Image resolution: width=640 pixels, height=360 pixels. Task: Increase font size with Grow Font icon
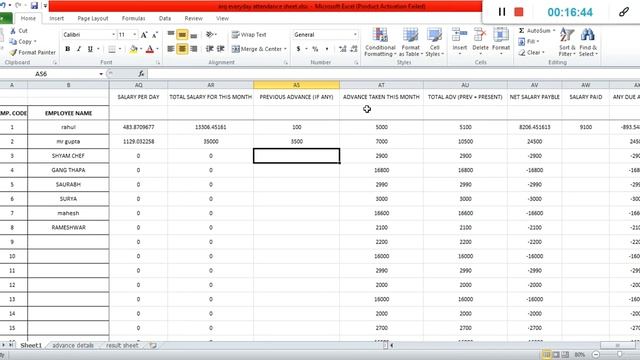144,35
